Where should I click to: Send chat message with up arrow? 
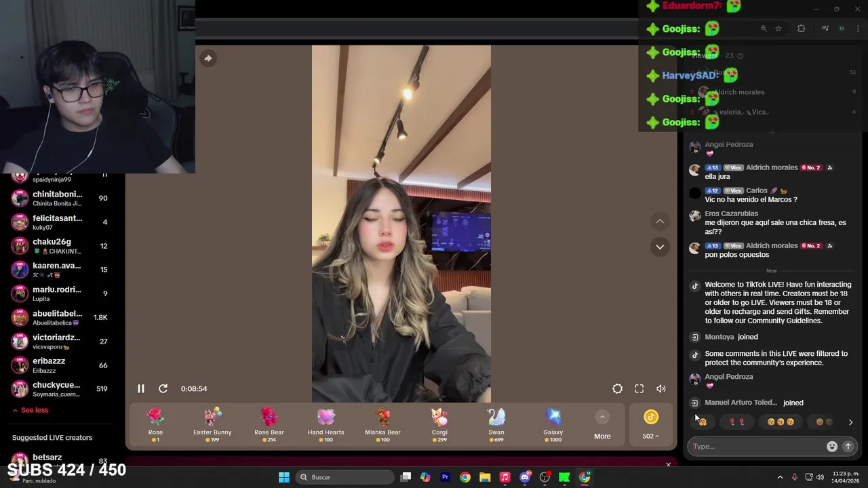pyautogui.click(x=848, y=447)
